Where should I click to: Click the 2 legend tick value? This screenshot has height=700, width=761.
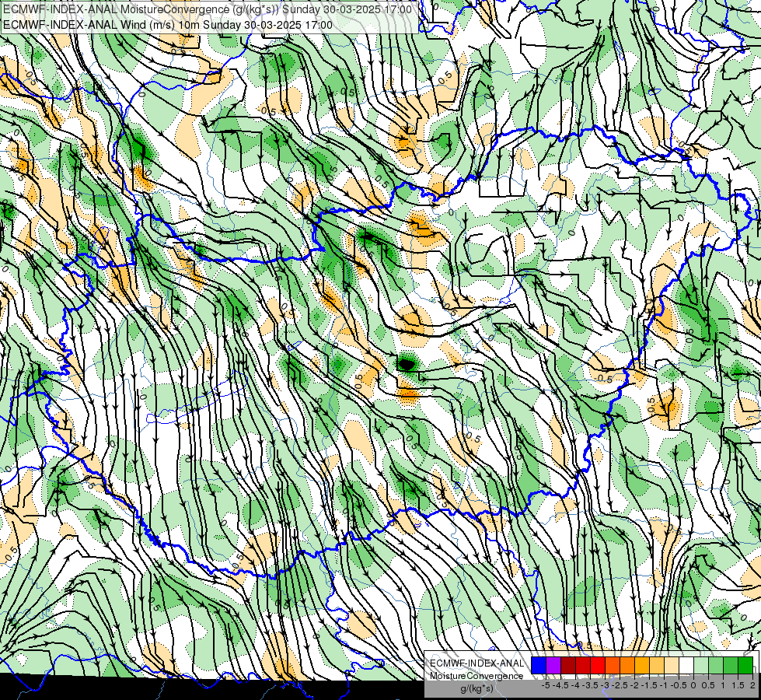click(x=752, y=685)
